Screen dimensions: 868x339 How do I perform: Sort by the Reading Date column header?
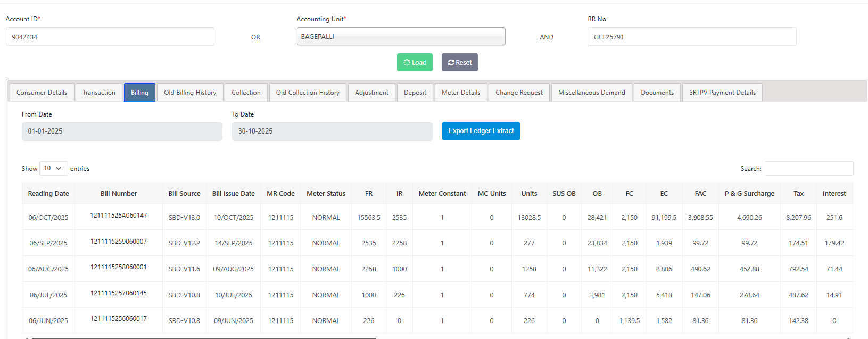[48, 194]
